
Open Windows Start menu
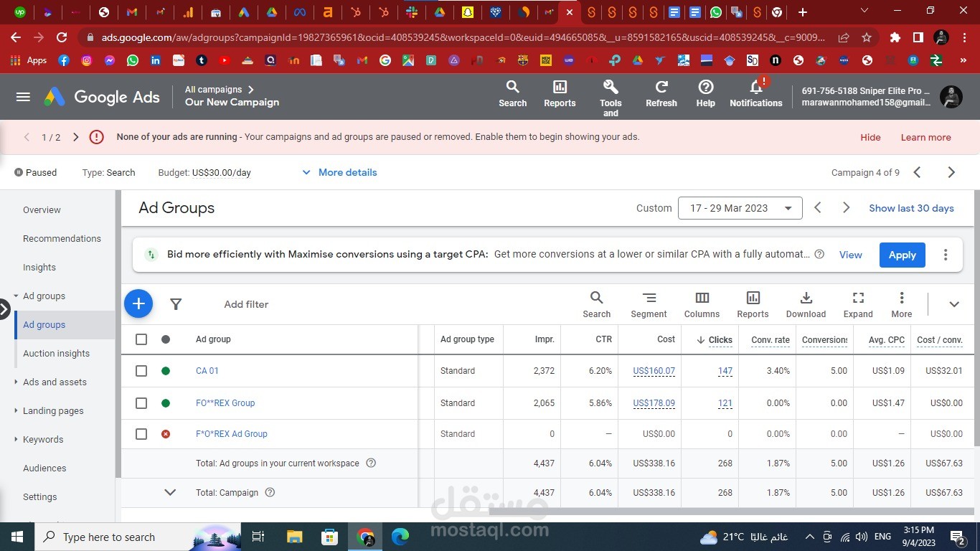tap(17, 537)
